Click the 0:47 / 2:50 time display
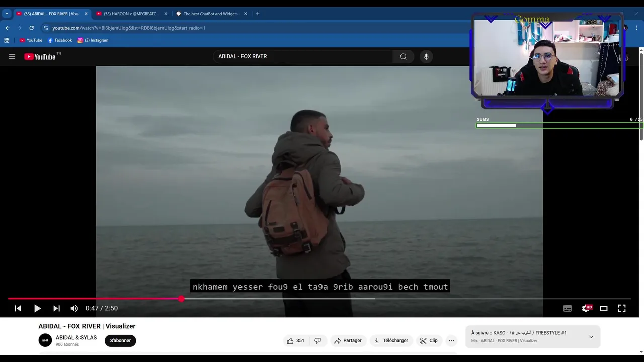 click(102, 308)
